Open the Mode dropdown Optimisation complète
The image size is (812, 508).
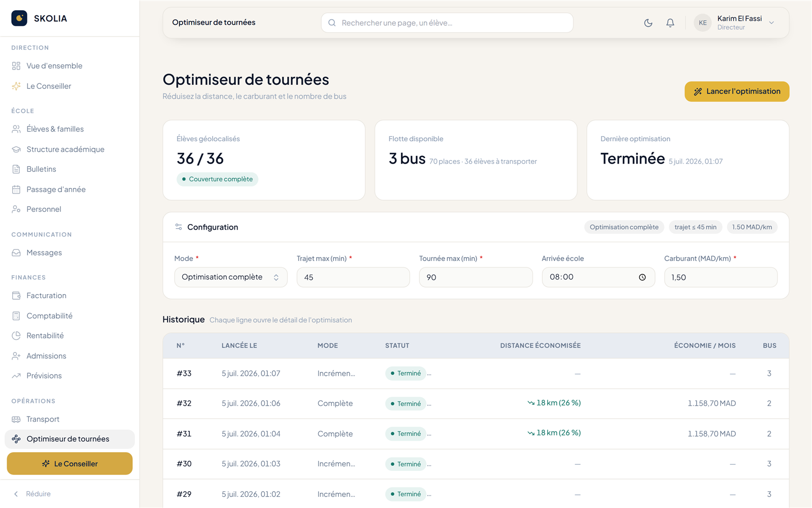[x=231, y=277]
